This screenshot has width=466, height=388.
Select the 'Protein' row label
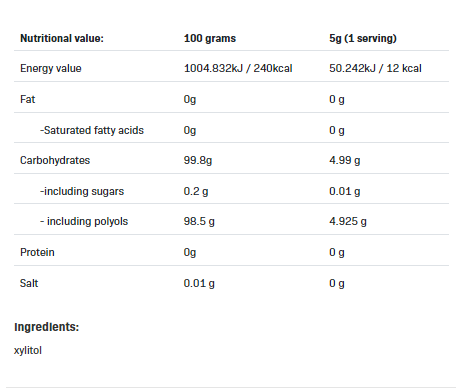[x=37, y=252]
